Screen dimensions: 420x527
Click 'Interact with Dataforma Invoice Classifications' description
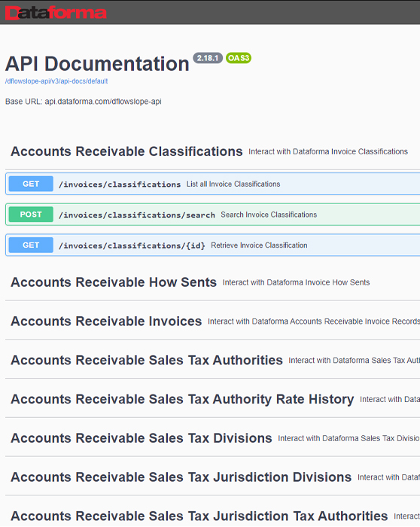coord(328,151)
